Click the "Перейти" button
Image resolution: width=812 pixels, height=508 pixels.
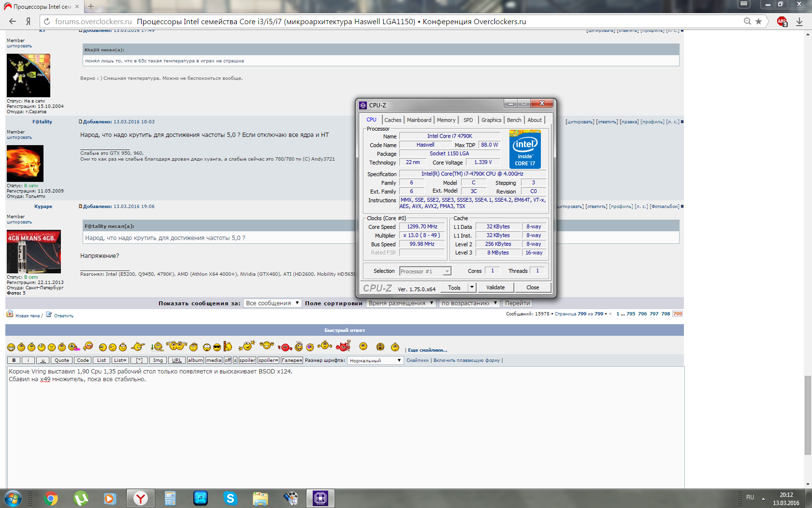pos(518,303)
